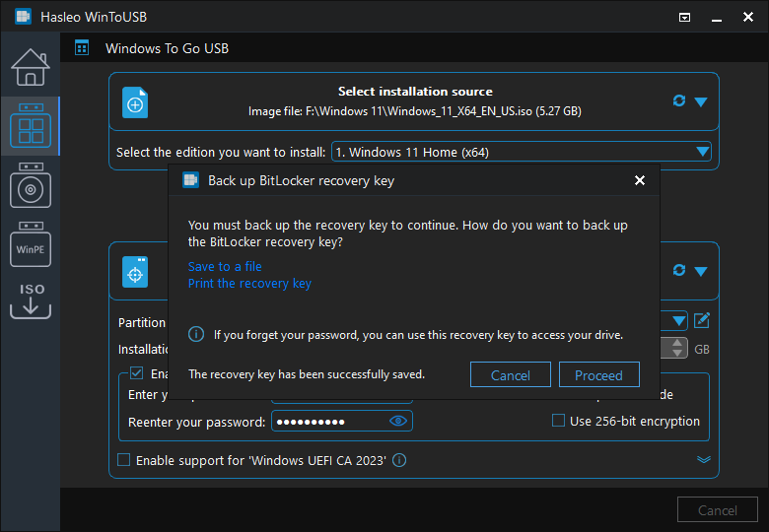Adjust the installation size GB stepper

tap(676, 349)
